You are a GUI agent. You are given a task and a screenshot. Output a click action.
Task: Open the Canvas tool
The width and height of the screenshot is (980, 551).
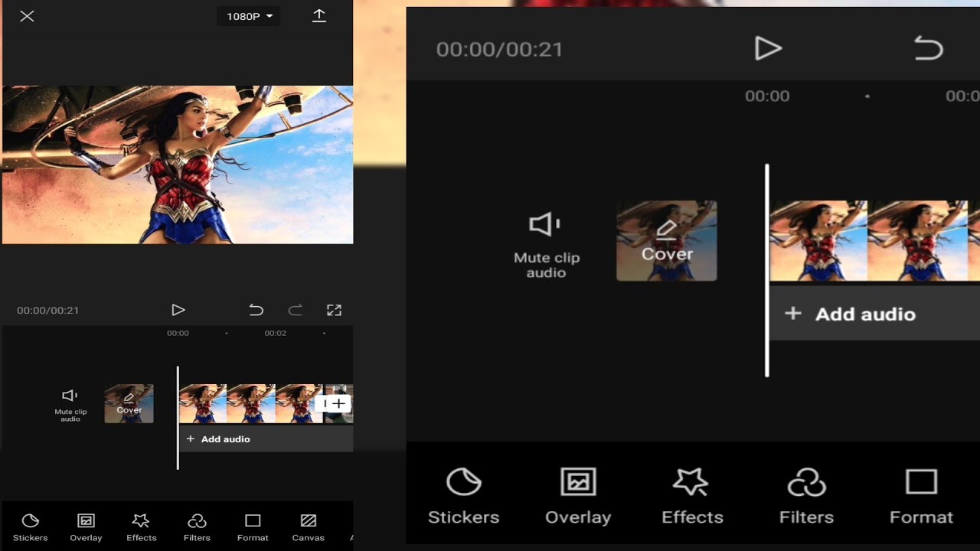coord(309,527)
